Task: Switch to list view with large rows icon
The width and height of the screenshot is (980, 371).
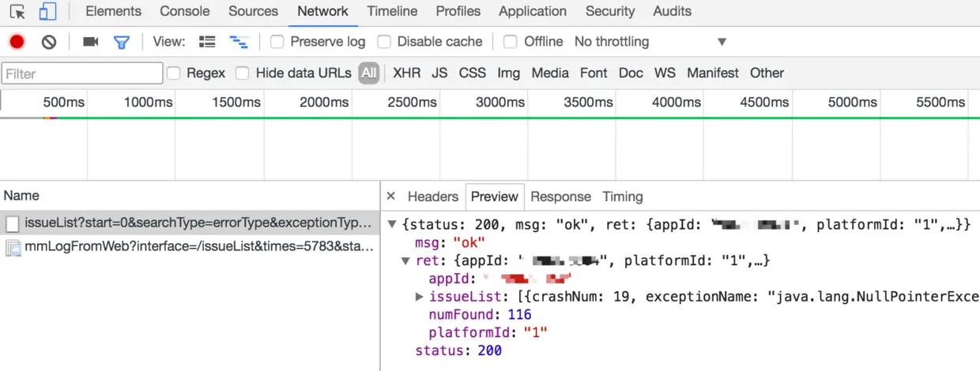Action: (207, 42)
